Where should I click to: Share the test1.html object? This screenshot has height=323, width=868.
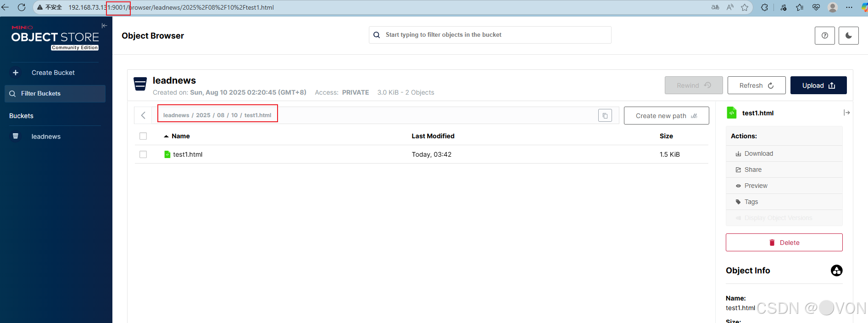pos(784,170)
